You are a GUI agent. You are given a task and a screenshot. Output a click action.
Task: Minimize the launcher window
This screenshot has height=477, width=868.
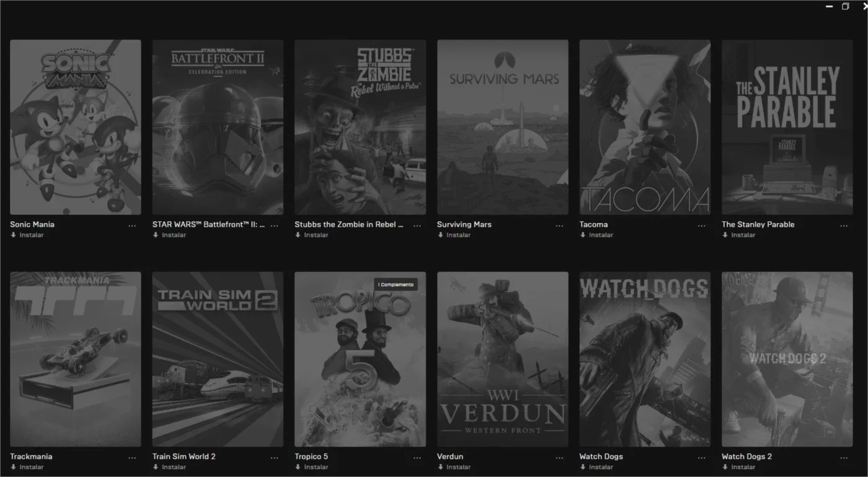(829, 6)
